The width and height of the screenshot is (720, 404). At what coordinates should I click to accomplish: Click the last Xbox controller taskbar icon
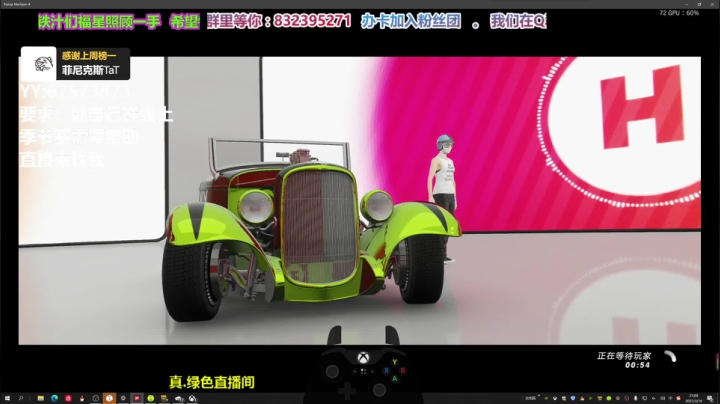tap(192, 398)
